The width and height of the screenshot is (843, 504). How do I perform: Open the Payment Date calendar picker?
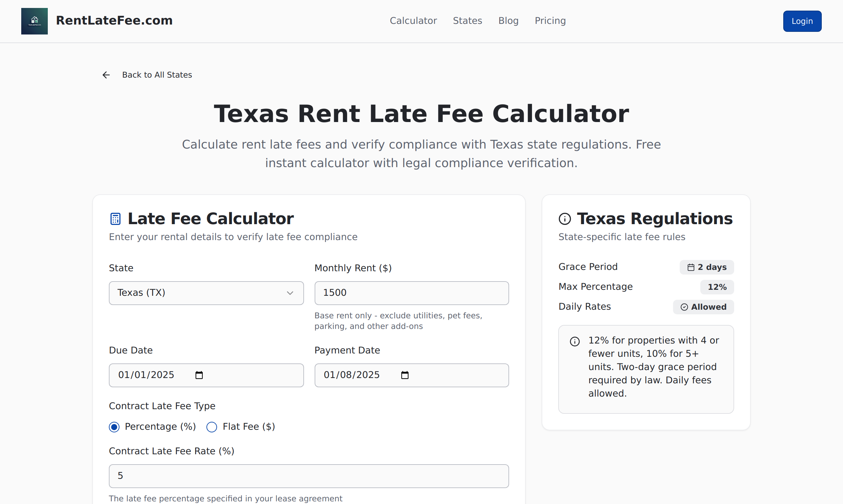pos(405,375)
